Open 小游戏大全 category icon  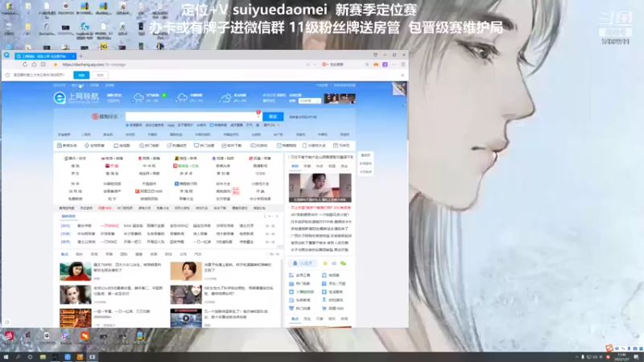tap(314, 146)
